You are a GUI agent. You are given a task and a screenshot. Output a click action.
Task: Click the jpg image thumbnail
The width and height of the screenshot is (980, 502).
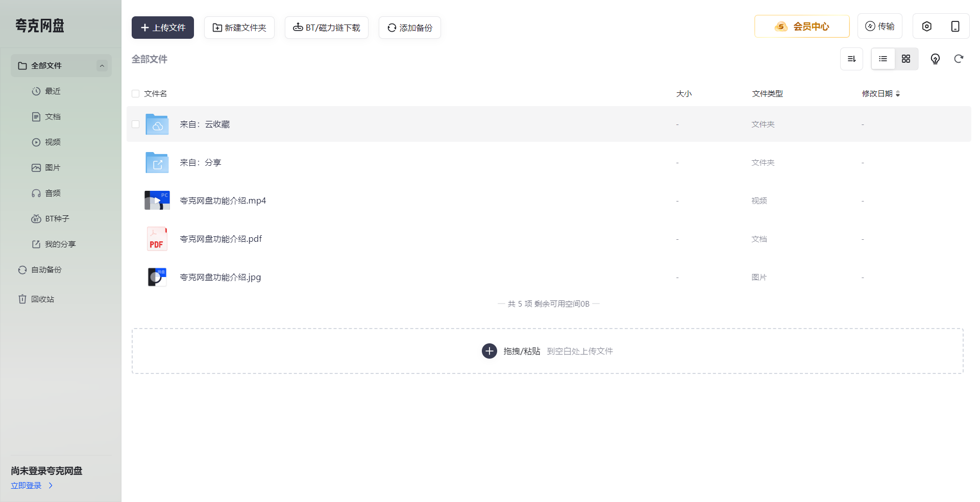[x=157, y=277]
